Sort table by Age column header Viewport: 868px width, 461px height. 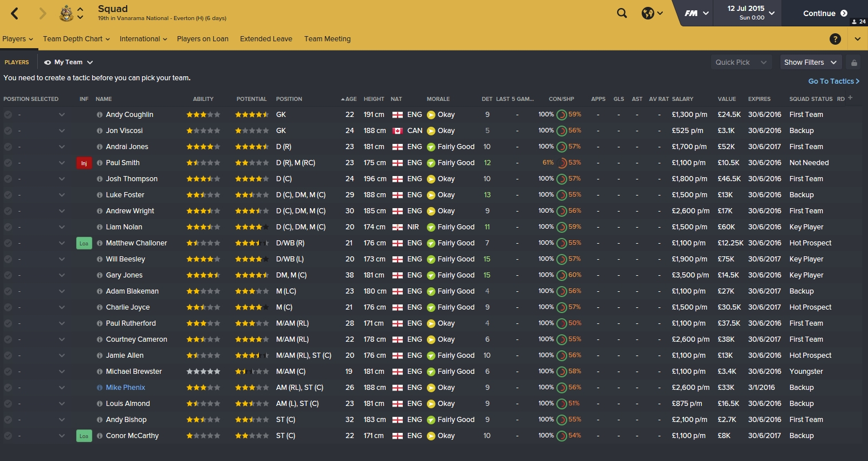pos(349,99)
